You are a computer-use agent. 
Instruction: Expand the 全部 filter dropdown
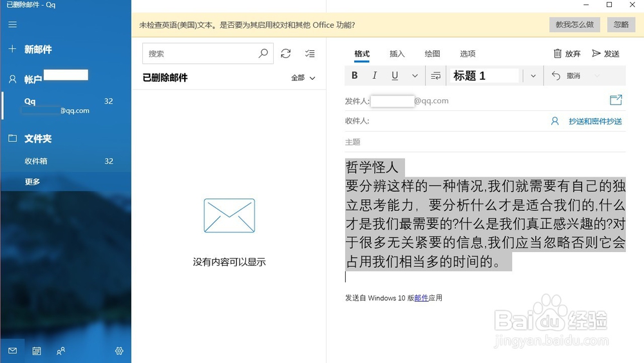click(303, 78)
